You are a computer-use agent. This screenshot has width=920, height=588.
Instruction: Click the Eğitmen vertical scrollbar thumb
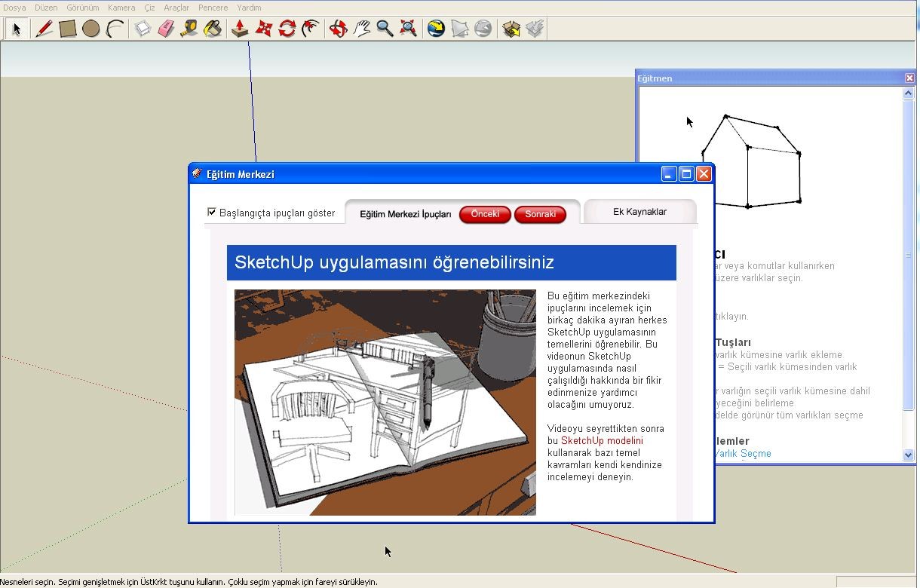(909, 255)
